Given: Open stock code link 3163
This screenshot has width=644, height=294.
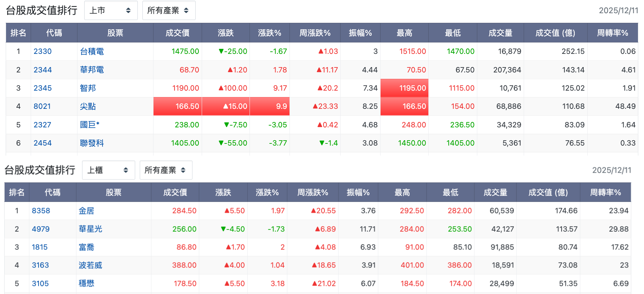Looking at the screenshot, I should click(40, 265).
